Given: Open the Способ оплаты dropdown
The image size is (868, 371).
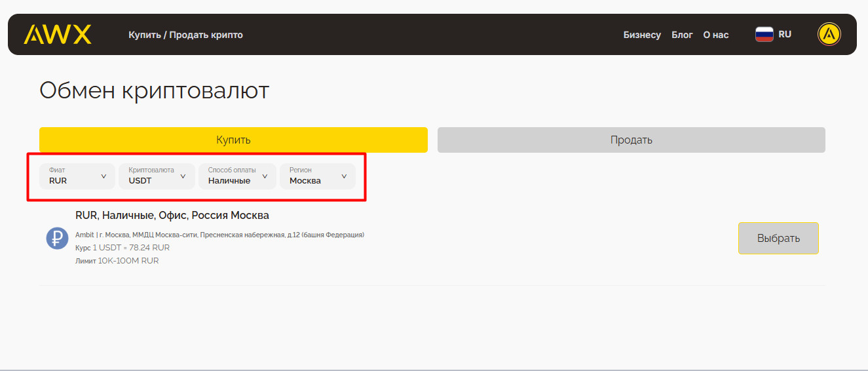Looking at the screenshot, I should pyautogui.click(x=237, y=176).
